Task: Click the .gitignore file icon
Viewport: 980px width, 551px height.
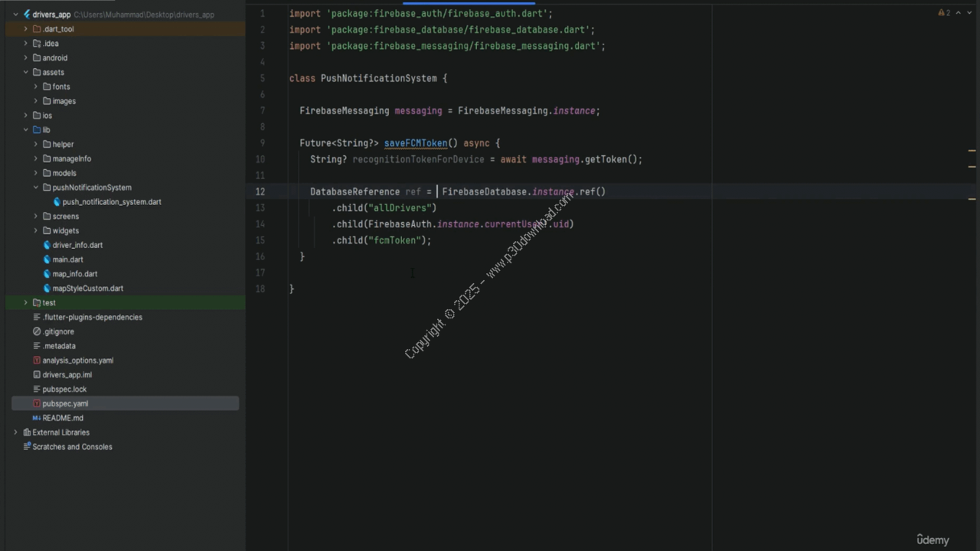Action: click(x=37, y=331)
